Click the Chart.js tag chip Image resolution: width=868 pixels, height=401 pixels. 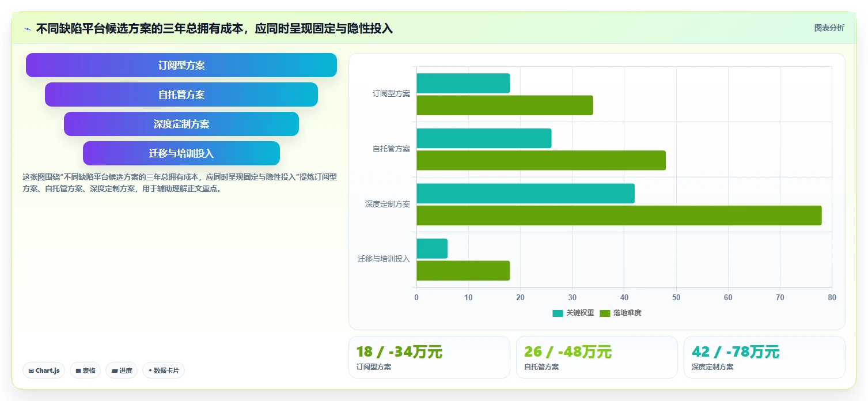point(44,370)
